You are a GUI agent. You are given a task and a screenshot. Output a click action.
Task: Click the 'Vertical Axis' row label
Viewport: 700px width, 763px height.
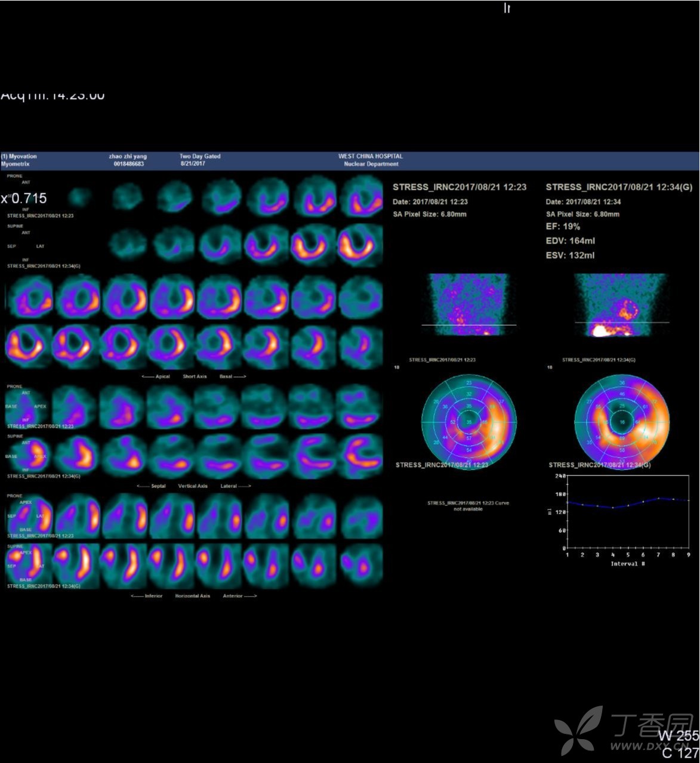tap(193, 486)
